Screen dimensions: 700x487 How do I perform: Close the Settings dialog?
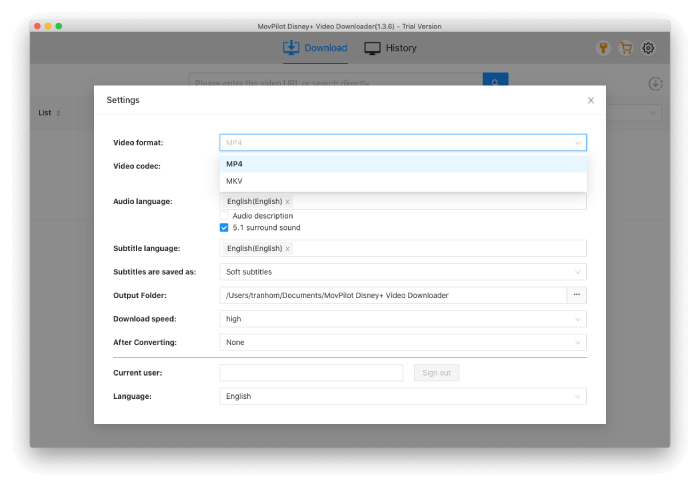tap(591, 100)
